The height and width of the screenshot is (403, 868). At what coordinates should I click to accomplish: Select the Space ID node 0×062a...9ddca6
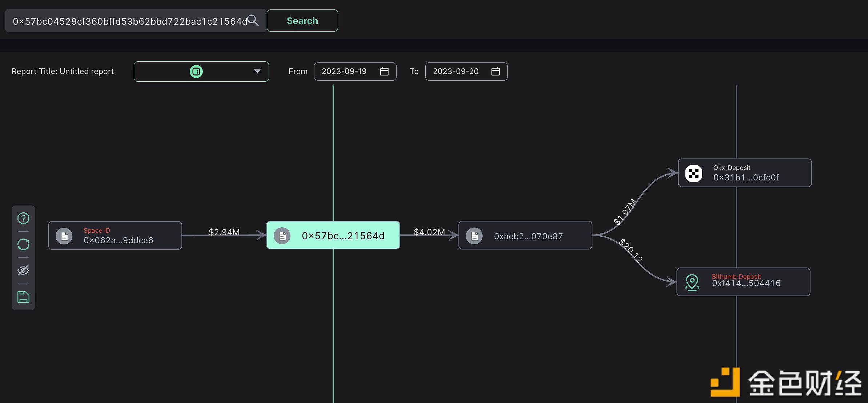(x=115, y=235)
